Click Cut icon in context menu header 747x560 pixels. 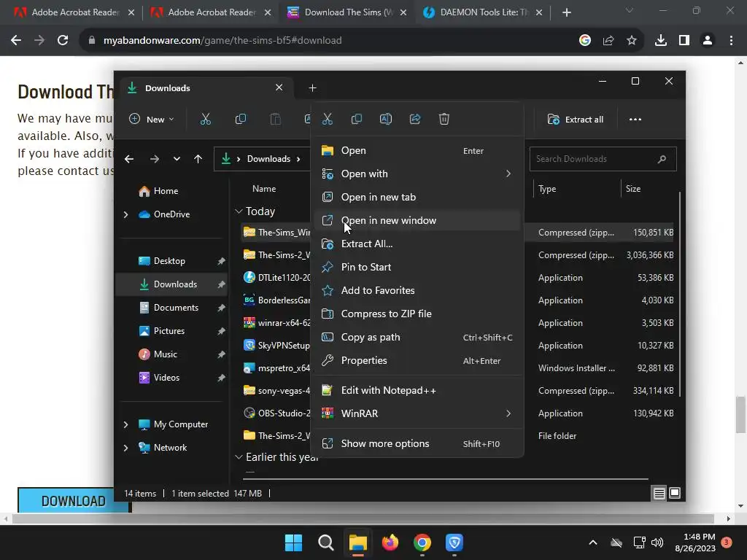pos(328,119)
